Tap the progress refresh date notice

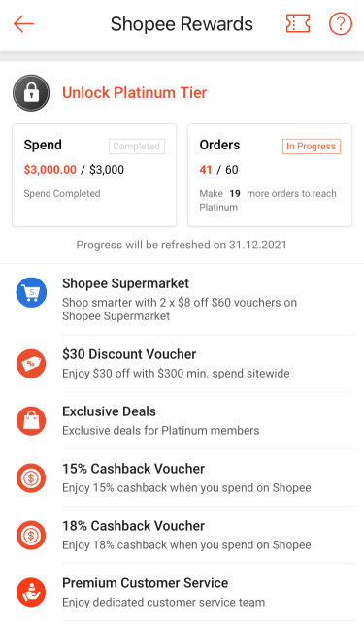[182, 245]
